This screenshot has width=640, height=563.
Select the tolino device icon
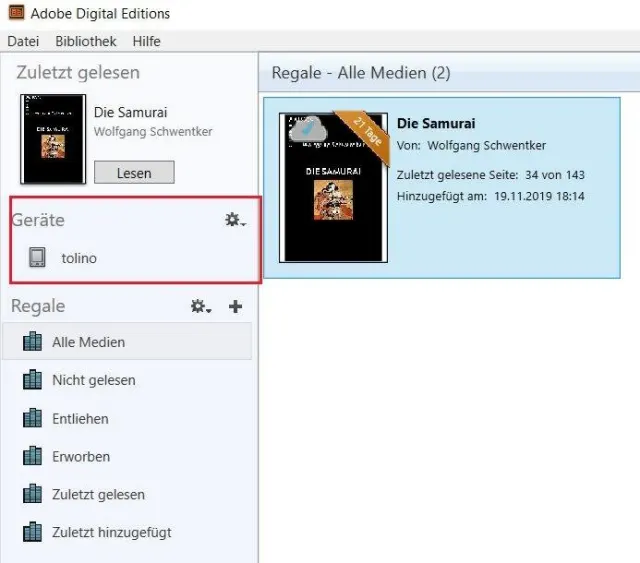(37, 257)
